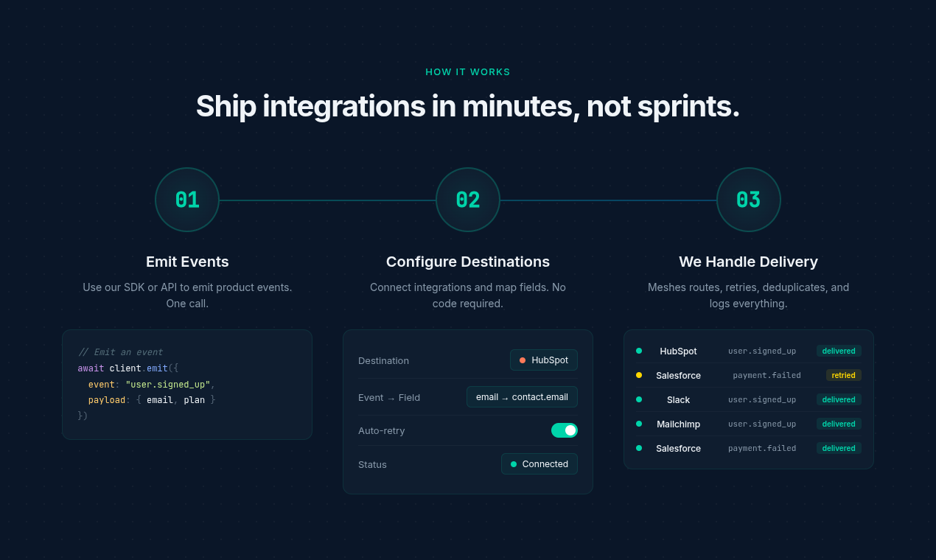The image size is (936, 560).
Task: Toggle the Auto-retry switch off
Action: [565, 430]
